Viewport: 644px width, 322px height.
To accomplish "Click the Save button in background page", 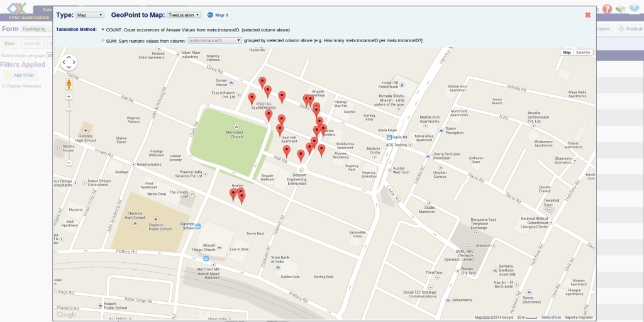I will tap(9, 43).
